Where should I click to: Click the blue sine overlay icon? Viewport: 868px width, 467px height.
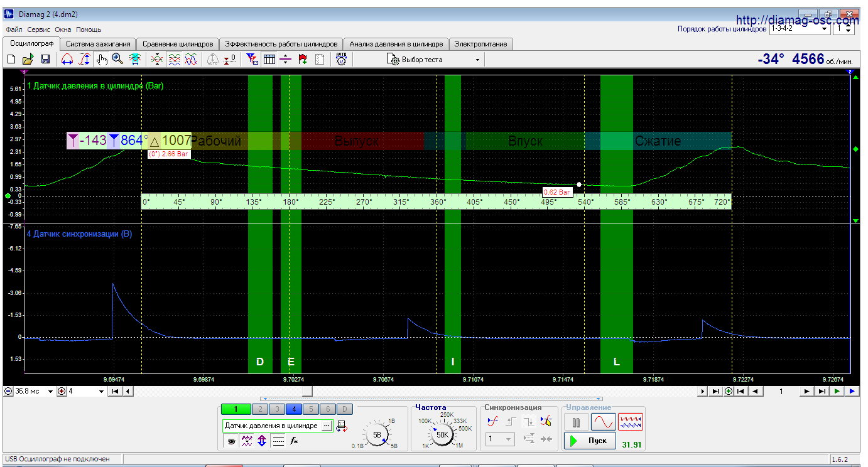pos(191,59)
